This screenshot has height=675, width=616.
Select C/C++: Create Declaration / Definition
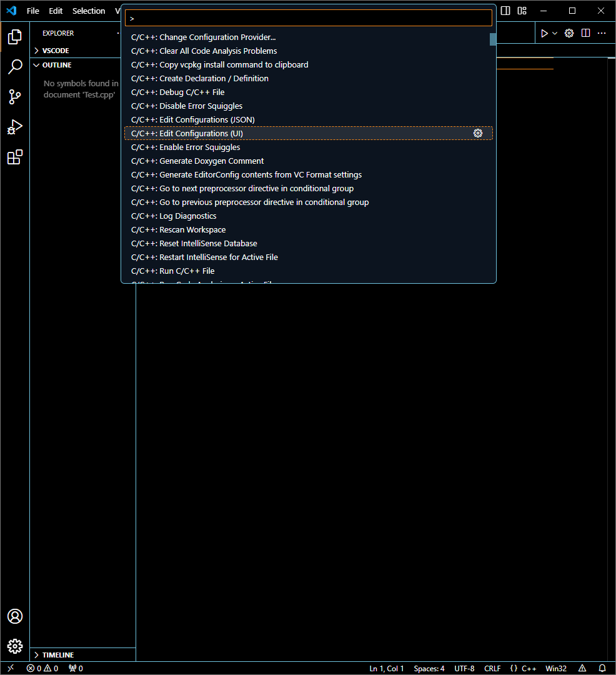pos(309,79)
